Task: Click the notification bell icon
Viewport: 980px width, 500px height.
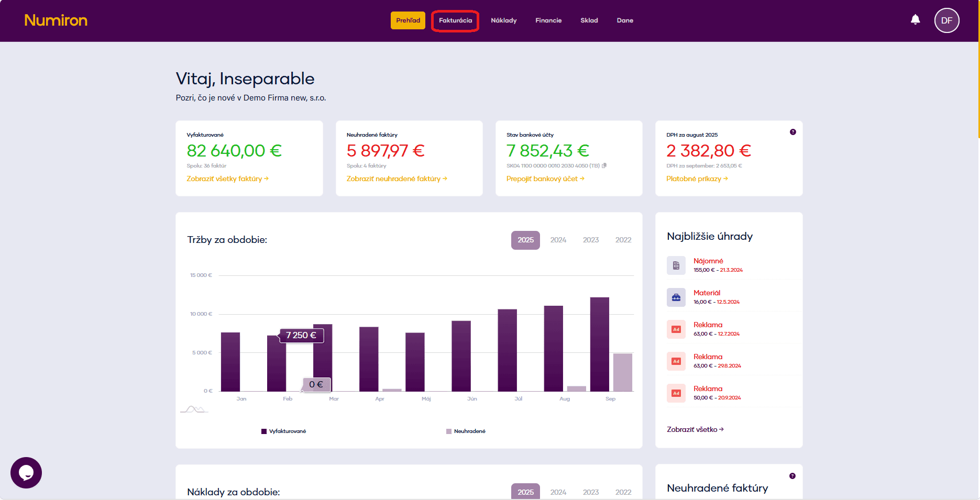Action: tap(915, 20)
